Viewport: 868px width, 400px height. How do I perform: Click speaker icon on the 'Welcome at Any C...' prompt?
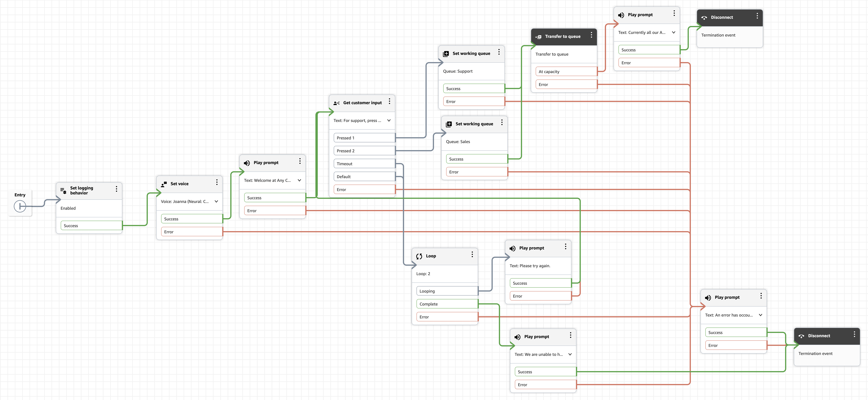click(247, 163)
